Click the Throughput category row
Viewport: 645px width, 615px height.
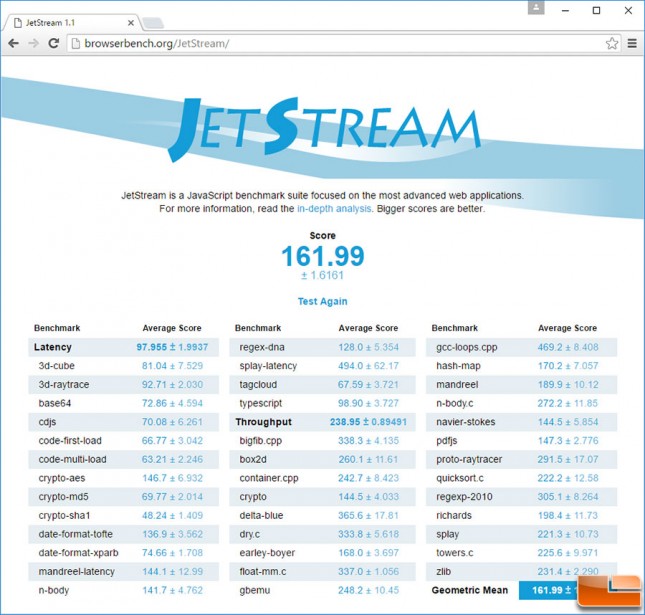pyautogui.click(x=322, y=422)
